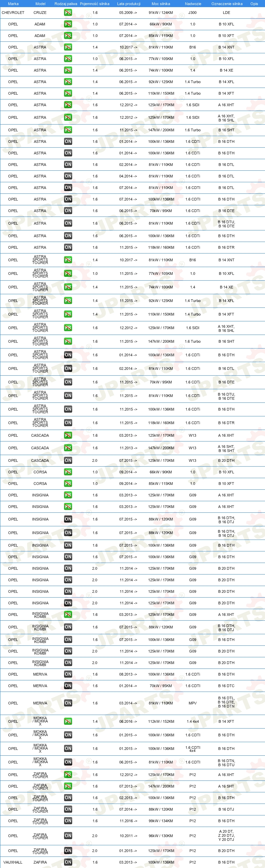Click the Pojemność silnika column header
Screen dimensions: 265x868
click(x=95, y=4)
